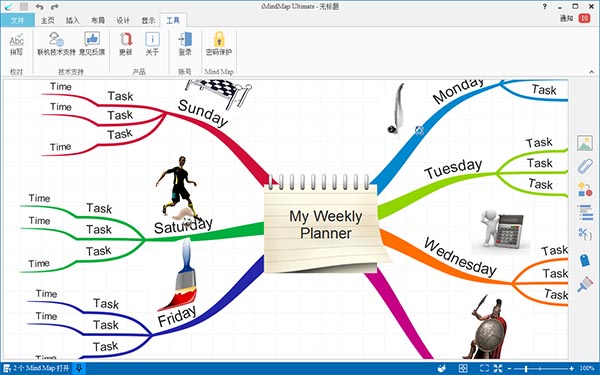Image resolution: width=600 pixels, height=375 pixels.
Task: Select the Monday branch label
Action: point(458,91)
